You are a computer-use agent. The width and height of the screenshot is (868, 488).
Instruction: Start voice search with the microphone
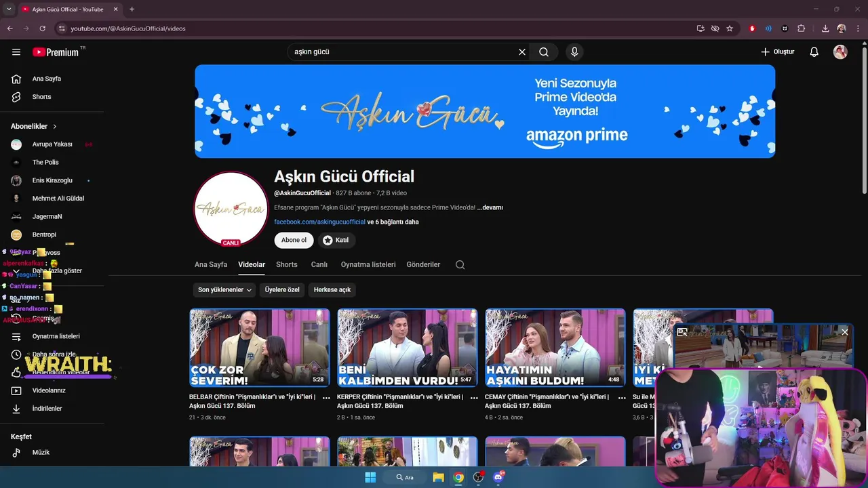(x=574, y=52)
